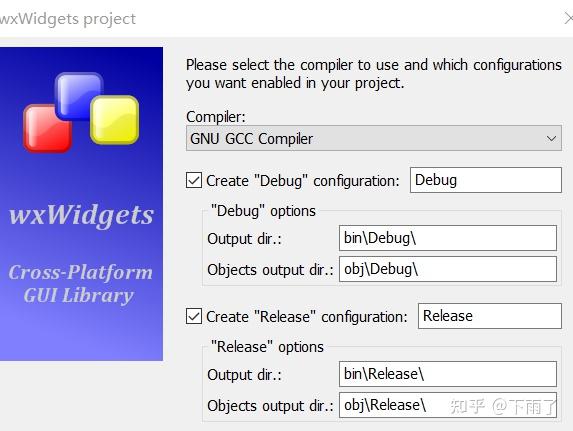Click the Cross-Platform GUI Library caption
This screenshot has width=573, height=431.
coord(80,283)
